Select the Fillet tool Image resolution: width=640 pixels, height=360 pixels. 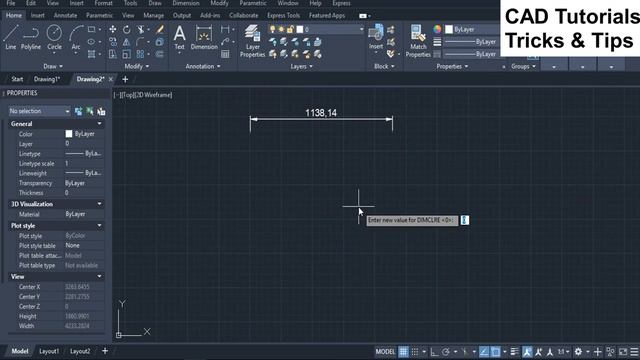point(140,42)
